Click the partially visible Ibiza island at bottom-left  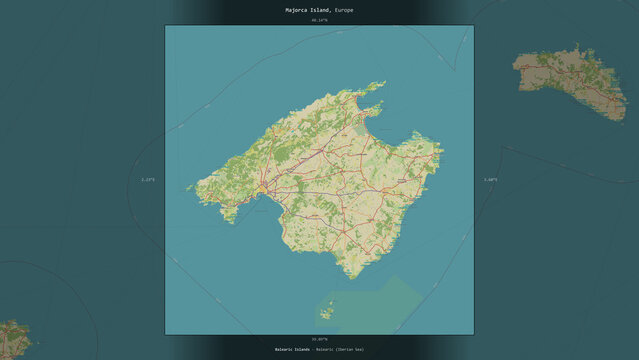coord(15,339)
